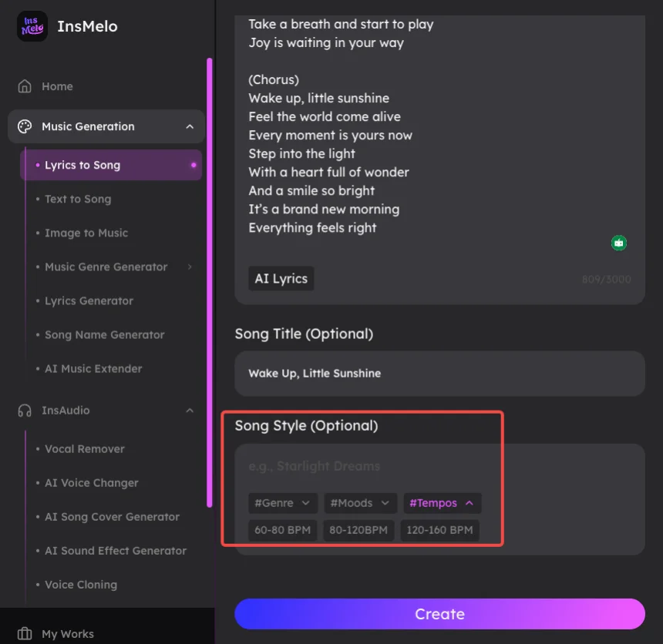
Task: Click the Create button
Action: tap(439, 614)
